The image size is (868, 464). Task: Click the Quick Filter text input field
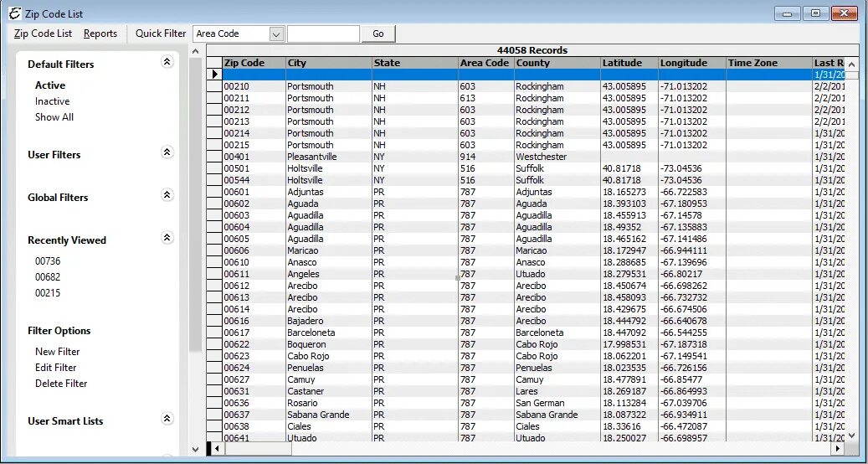(x=323, y=34)
